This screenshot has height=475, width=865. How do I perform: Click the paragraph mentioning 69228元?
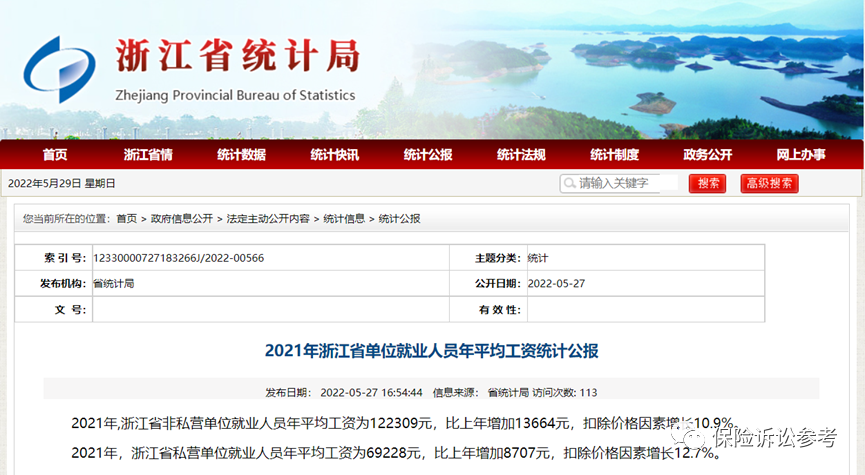[x=396, y=453]
